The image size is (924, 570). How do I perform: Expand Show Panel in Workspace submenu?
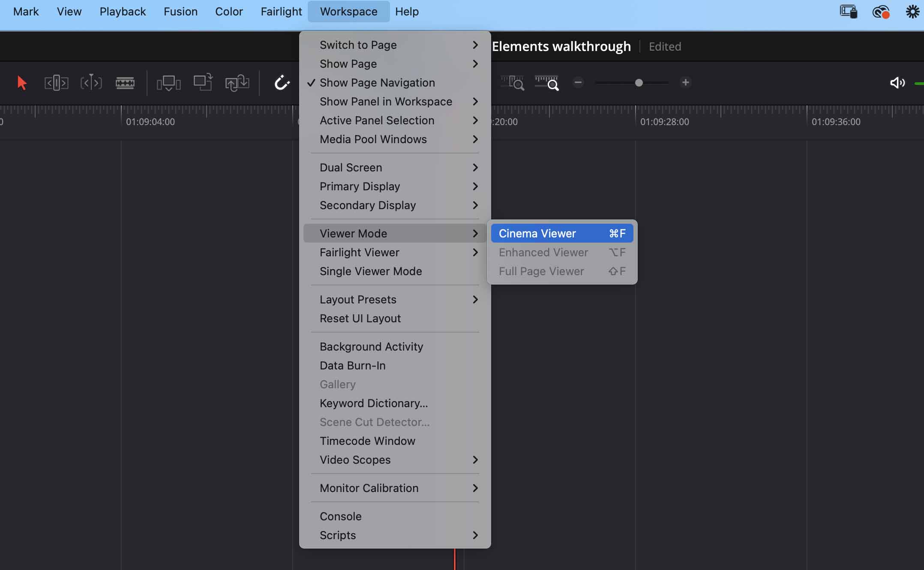pos(395,102)
